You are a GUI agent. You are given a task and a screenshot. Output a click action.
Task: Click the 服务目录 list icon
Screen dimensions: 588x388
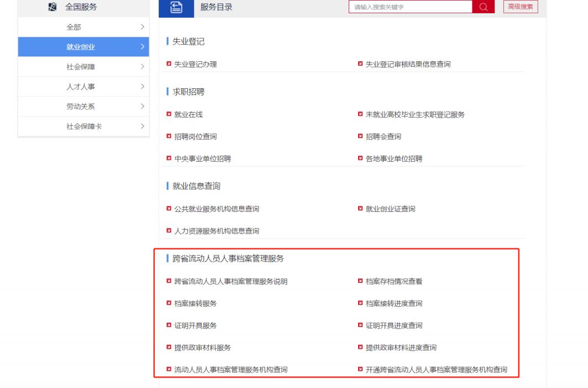click(176, 7)
